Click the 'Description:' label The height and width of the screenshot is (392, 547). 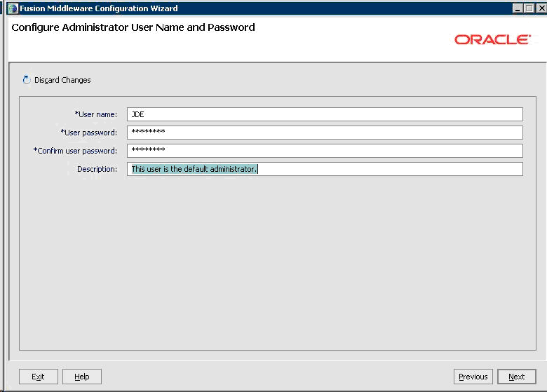point(97,169)
